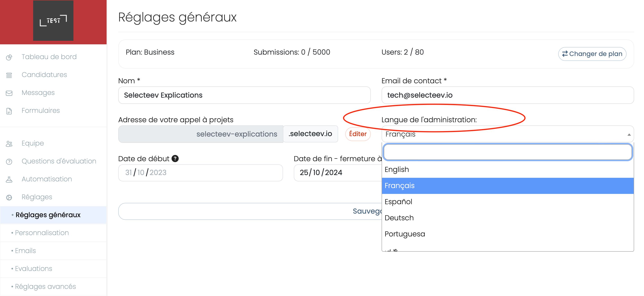Image resolution: width=644 pixels, height=296 pixels.
Task: Click the Automatisation stamp icon
Action: [9, 180]
